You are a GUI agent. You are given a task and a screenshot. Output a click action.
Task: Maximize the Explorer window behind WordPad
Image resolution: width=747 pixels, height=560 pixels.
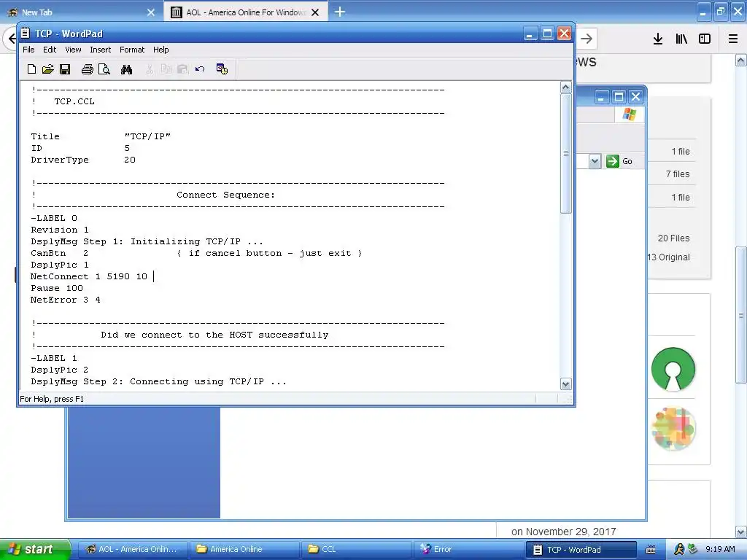619,97
